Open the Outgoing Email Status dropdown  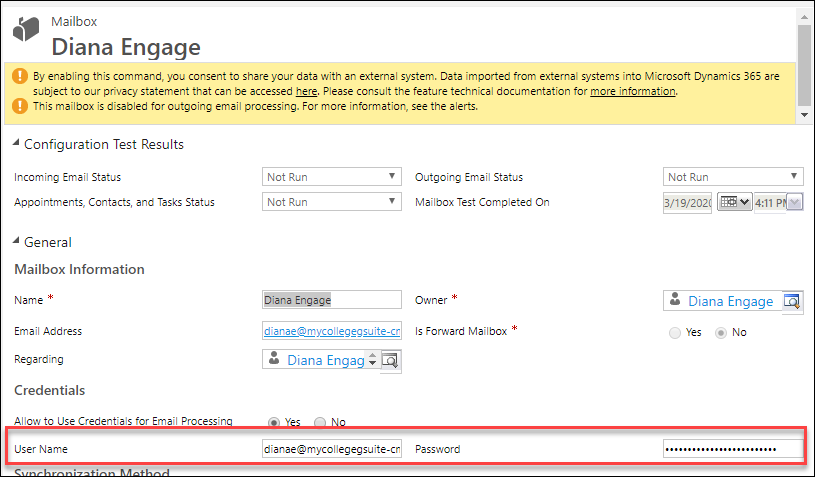pos(733,177)
